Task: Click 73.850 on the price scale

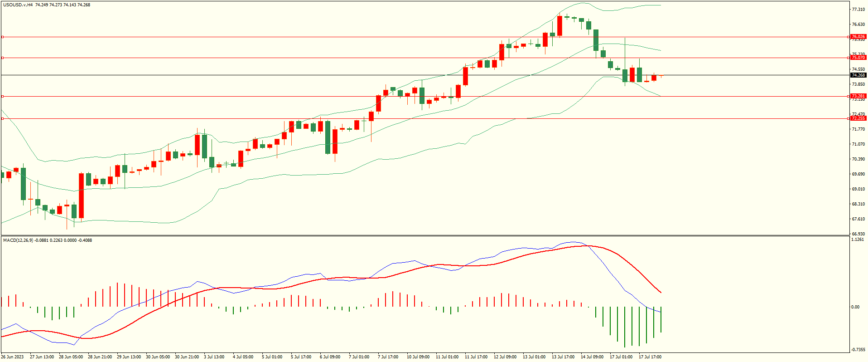Action: 858,84
